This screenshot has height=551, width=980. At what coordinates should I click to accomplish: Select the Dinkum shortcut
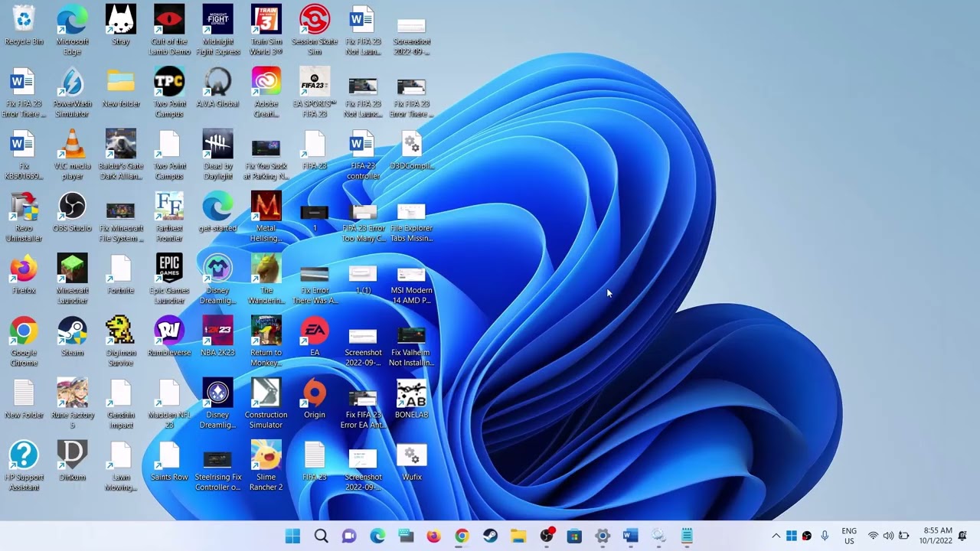(x=72, y=461)
